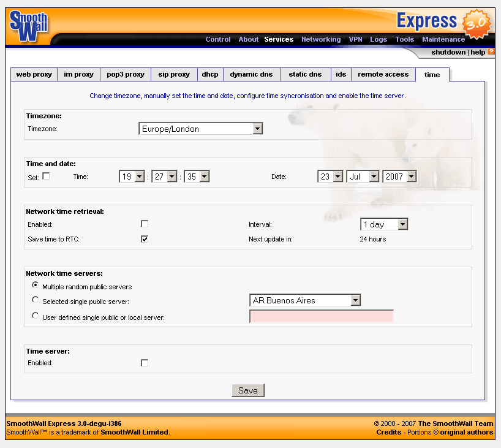
Task: Switch to the ids tab
Action: 341,74
